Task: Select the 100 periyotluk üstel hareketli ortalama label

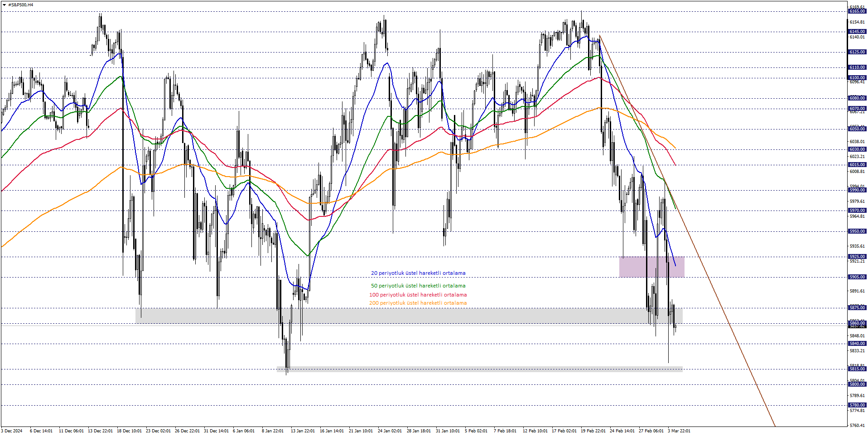Action: click(x=418, y=295)
